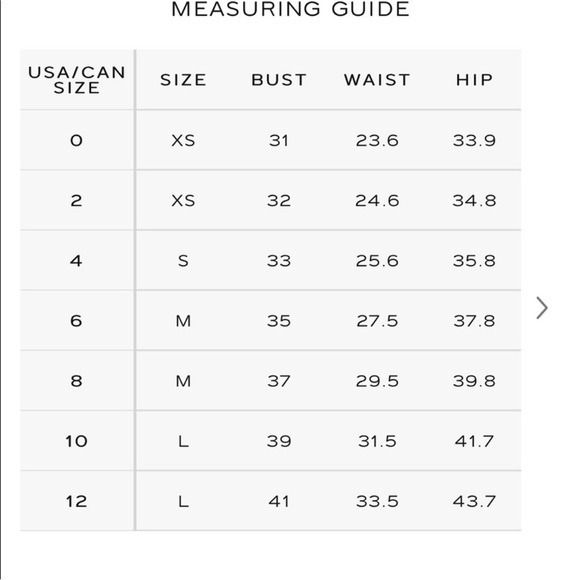Image resolution: width=580 pixels, height=580 pixels.
Task: Click the next arrow chevron
Action: [542, 308]
